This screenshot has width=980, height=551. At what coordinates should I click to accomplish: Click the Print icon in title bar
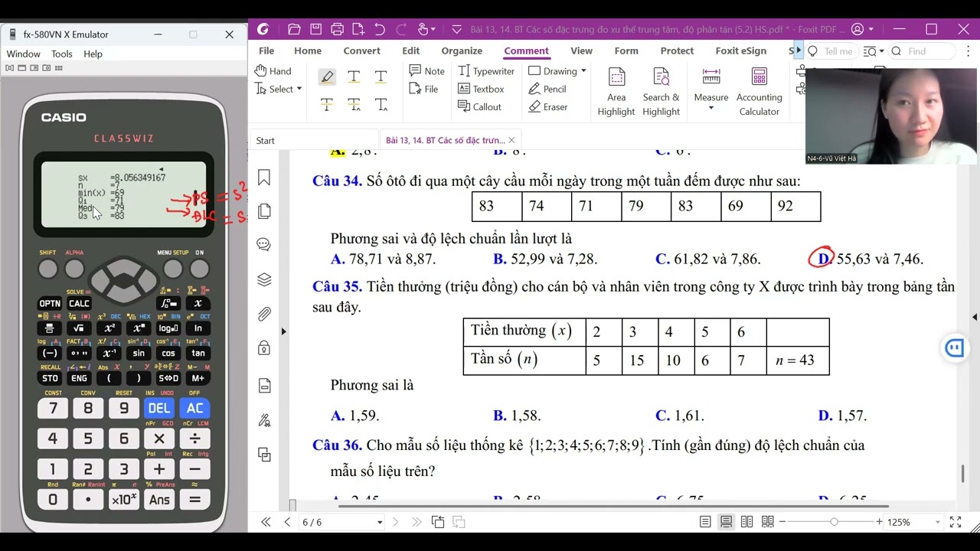pyautogui.click(x=337, y=29)
